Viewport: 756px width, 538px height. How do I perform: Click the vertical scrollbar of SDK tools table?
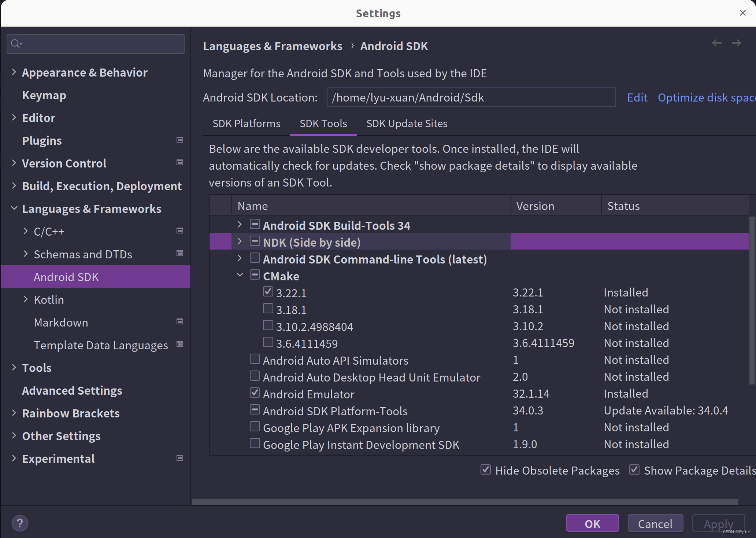(x=752, y=301)
